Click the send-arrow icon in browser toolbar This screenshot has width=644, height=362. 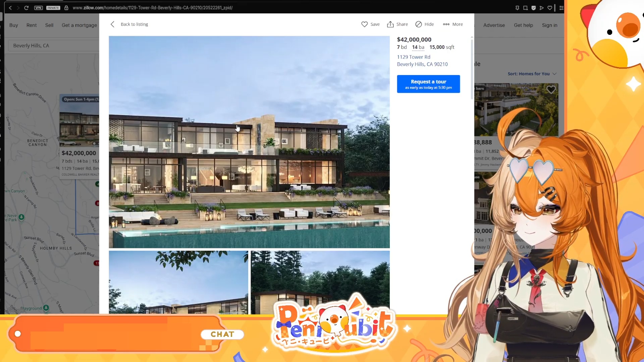click(542, 8)
